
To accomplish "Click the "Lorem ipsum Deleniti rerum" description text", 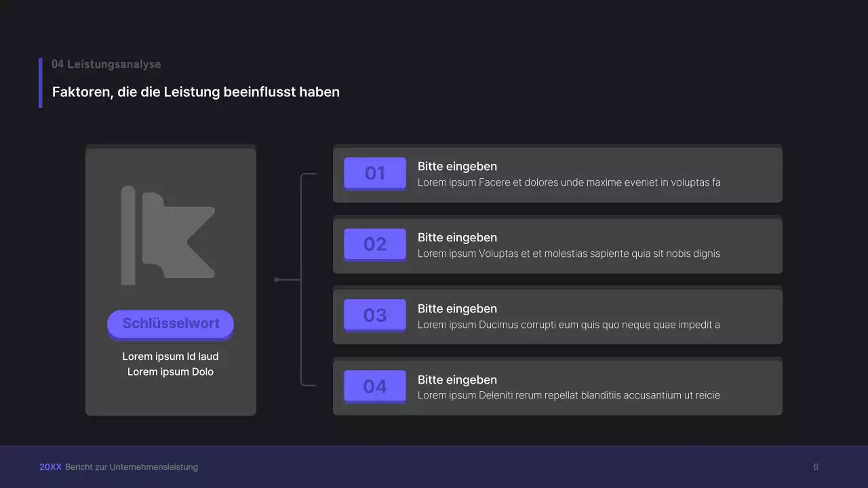I will pyautogui.click(x=569, y=396).
